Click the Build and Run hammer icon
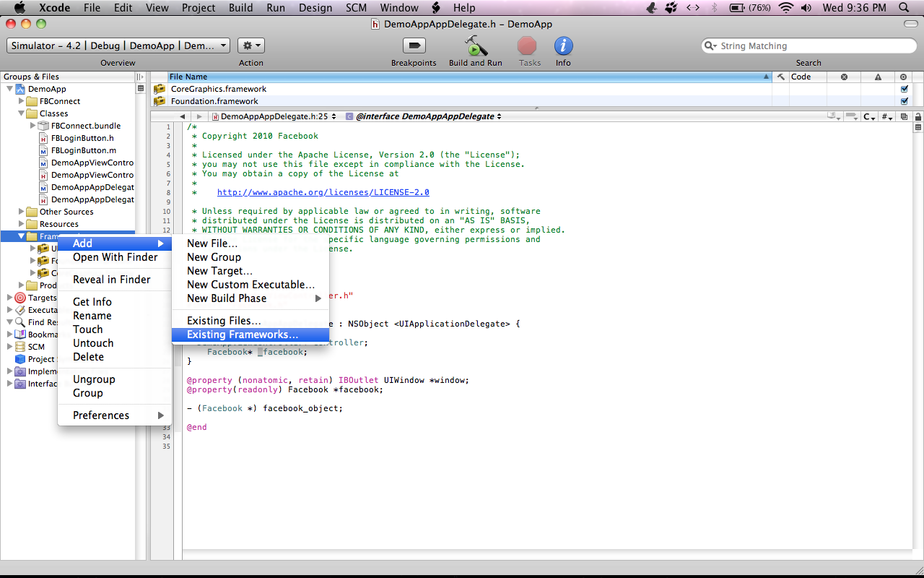The height and width of the screenshot is (578, 924). point(475,46)
